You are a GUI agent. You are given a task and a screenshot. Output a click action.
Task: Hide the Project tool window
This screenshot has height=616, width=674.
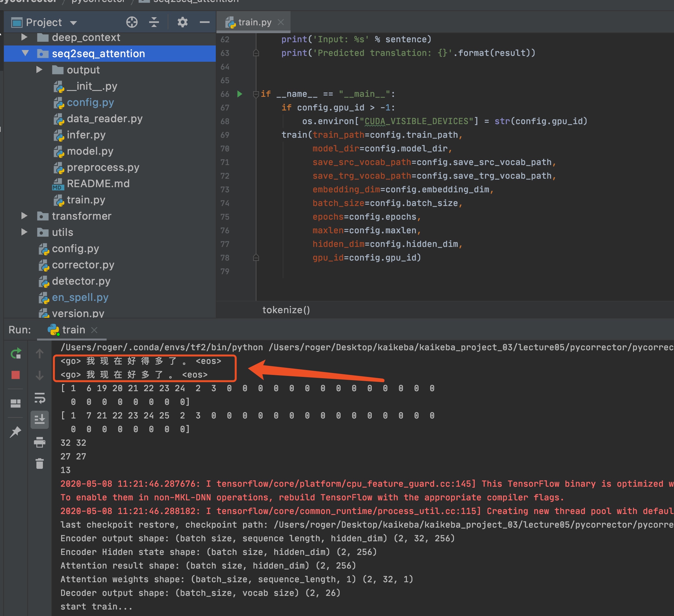pos(205,22)
